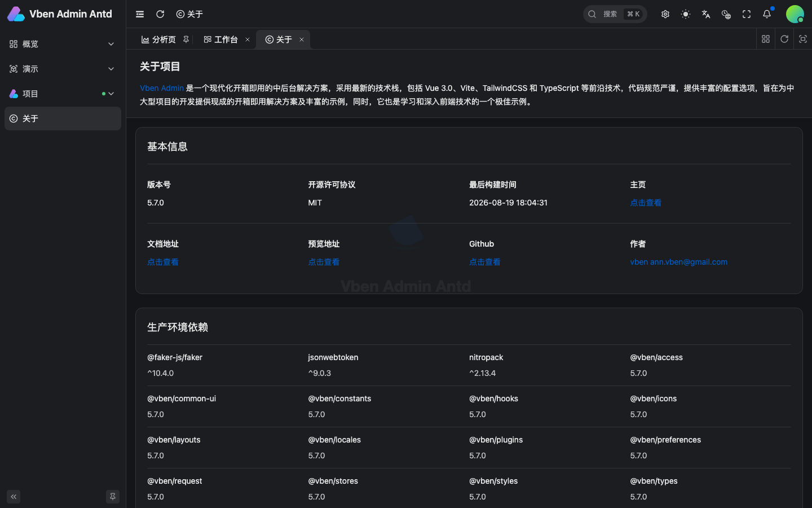Open the language translation icon

[706, 14]
